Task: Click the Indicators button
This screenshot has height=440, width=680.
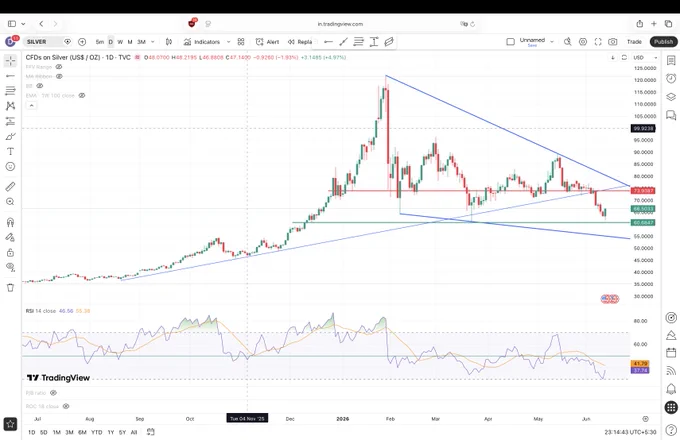Action: pos(202,42)
